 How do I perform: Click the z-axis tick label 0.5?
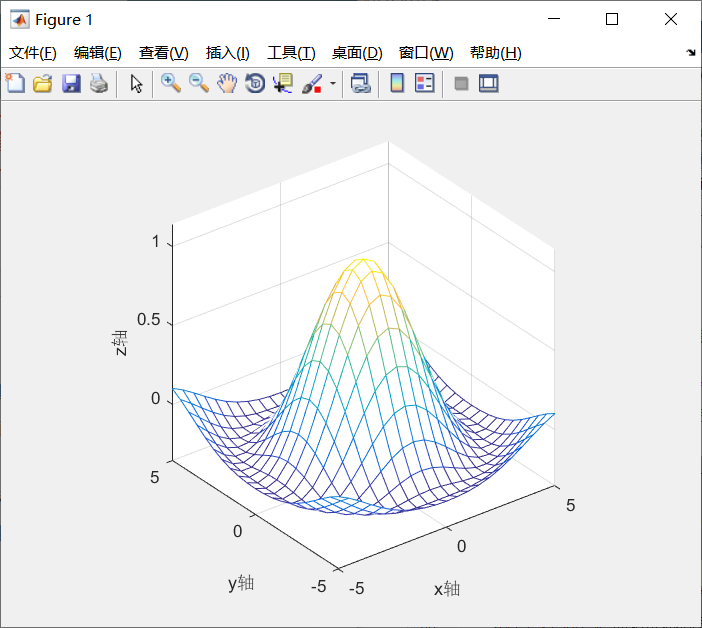148,320
